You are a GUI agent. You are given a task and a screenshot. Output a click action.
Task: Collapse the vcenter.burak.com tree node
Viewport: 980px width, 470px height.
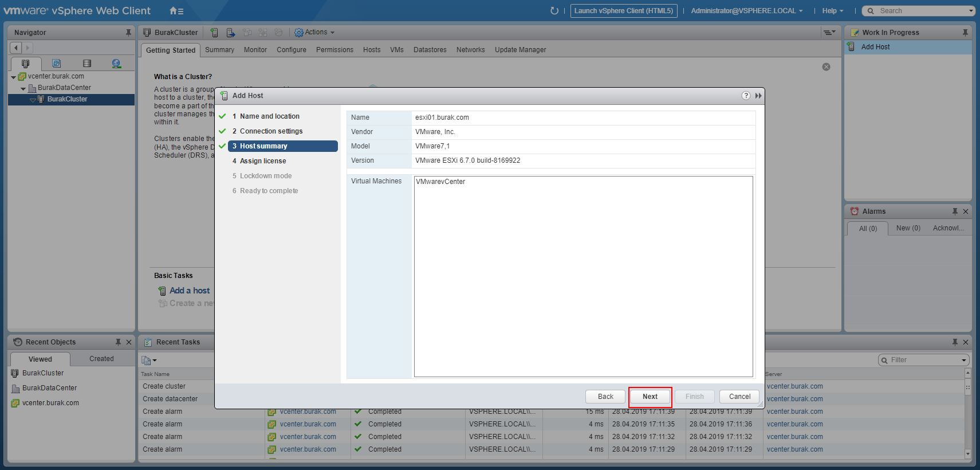[x=13, y=77]
